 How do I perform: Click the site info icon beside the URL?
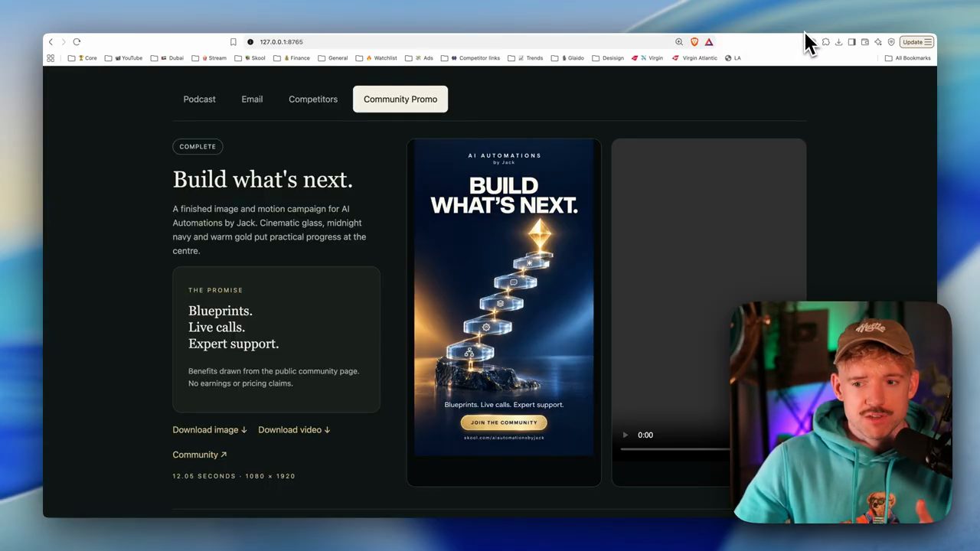(250, 42)
